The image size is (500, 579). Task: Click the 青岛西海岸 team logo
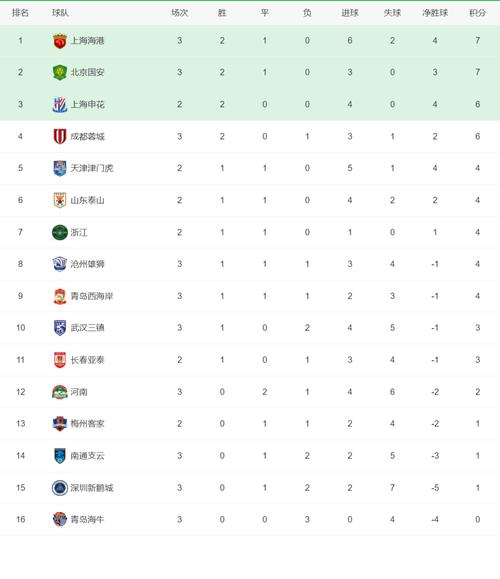point(59,296)
